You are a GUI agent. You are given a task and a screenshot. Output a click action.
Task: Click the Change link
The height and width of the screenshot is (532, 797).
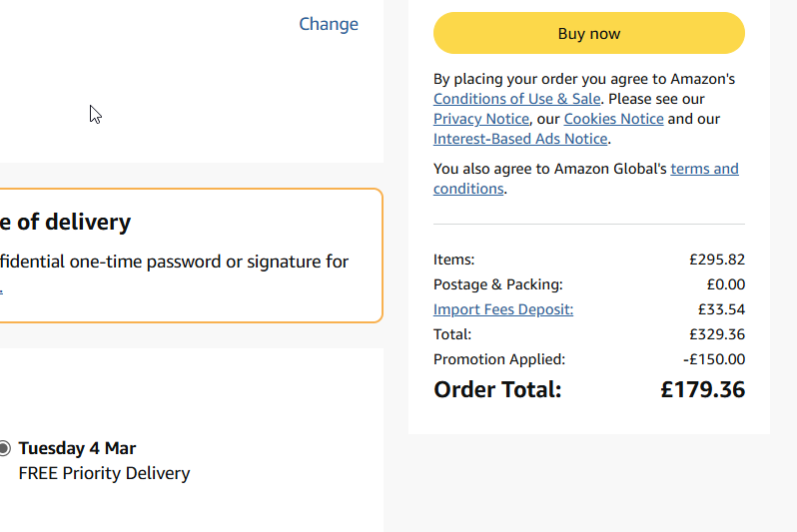[x=329, y=24]
